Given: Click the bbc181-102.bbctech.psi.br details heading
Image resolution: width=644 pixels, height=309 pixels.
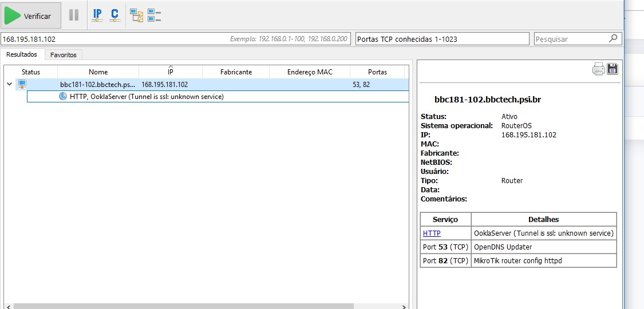Looking at the screenshot, I should point(488,100).
